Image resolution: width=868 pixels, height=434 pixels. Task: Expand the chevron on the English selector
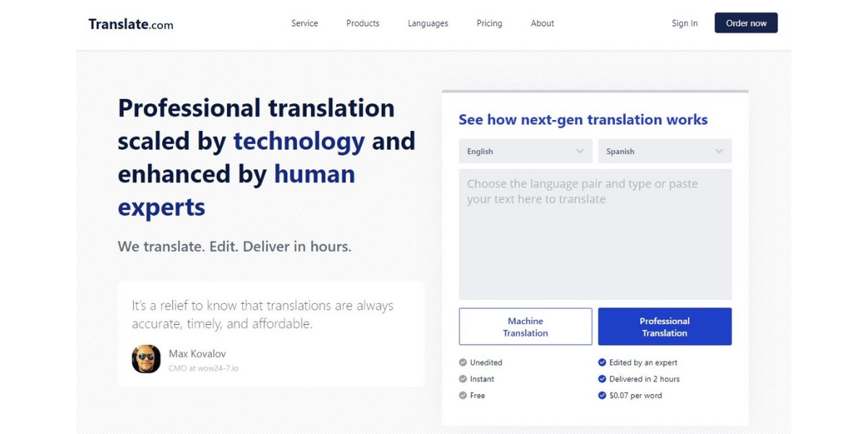click(579, 151)
